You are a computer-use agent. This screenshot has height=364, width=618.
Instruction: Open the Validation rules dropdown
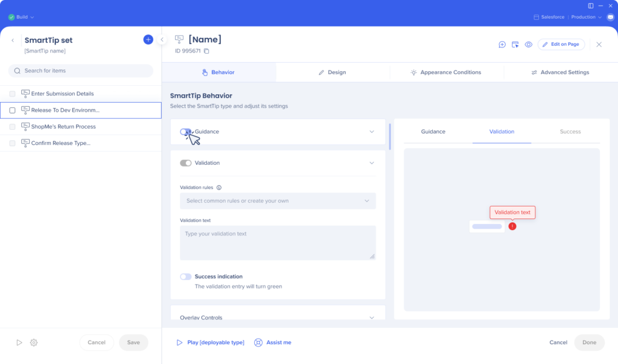tap(278, 200)
